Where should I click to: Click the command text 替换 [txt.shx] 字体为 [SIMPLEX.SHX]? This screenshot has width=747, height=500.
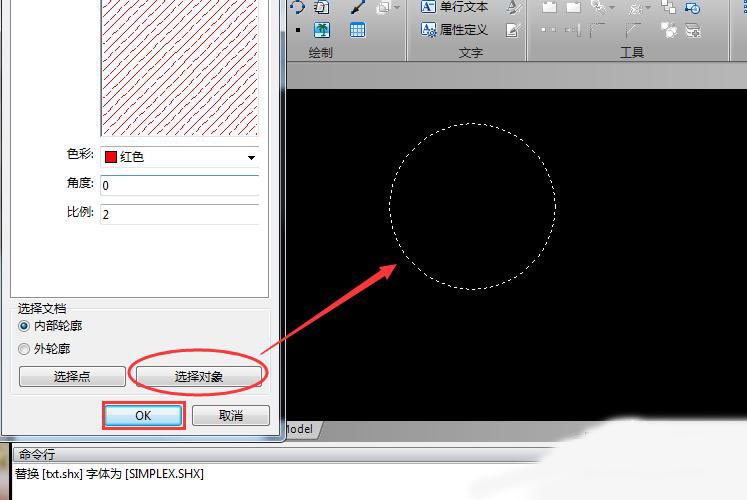coord(109,474)
